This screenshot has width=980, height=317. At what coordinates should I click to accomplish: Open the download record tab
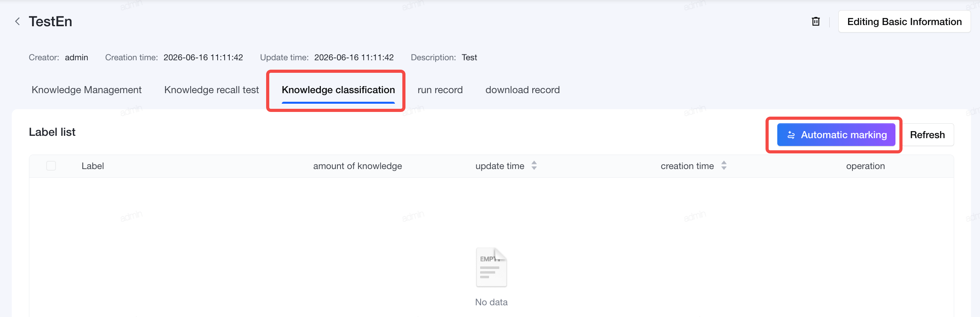[x=522, y=90]
